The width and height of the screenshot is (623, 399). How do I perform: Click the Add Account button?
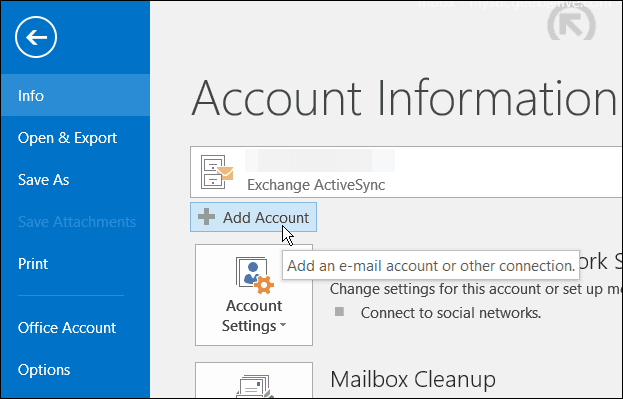pos(253,217)
